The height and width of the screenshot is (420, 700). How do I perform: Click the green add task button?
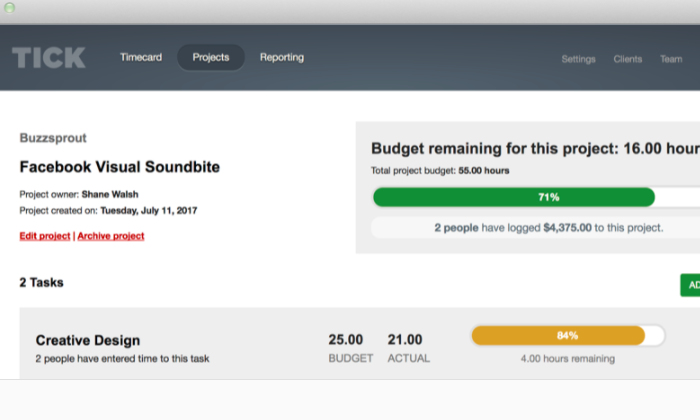690,285
